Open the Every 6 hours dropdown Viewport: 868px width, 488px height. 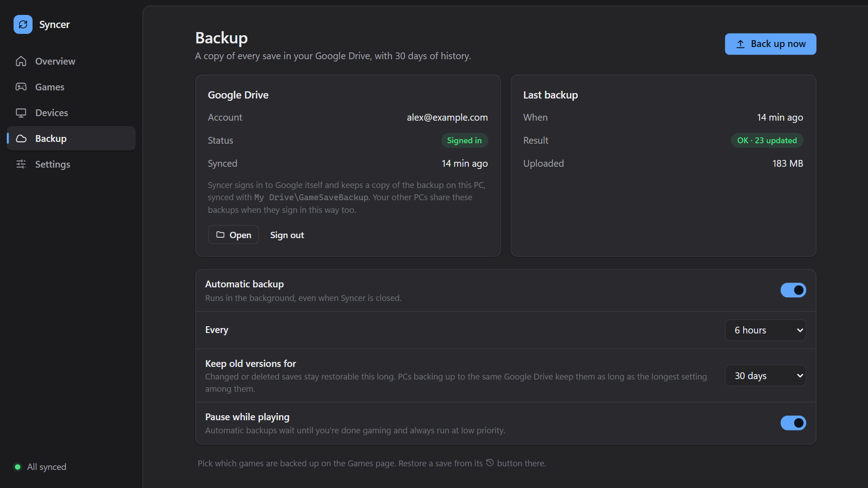tap(765, 330)
